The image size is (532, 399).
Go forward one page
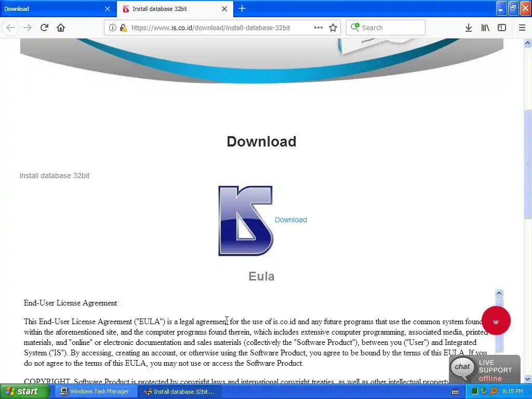click(28, 28)
